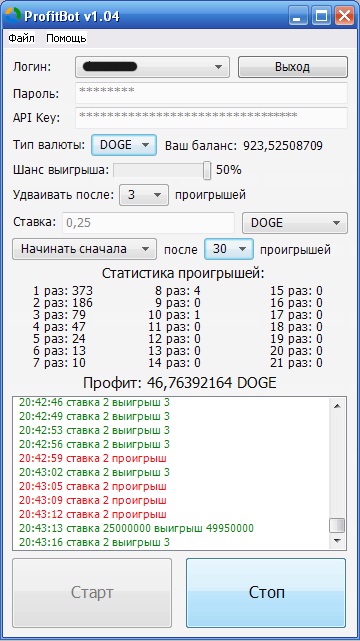The height and width of the screenshot is (641, 360).
Task: Click the Выход button
Action: 293,67
